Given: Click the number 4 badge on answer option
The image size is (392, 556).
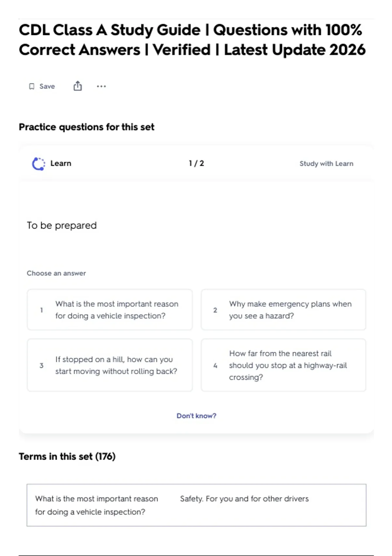Looking at the screenshot, I should [215, 366].
